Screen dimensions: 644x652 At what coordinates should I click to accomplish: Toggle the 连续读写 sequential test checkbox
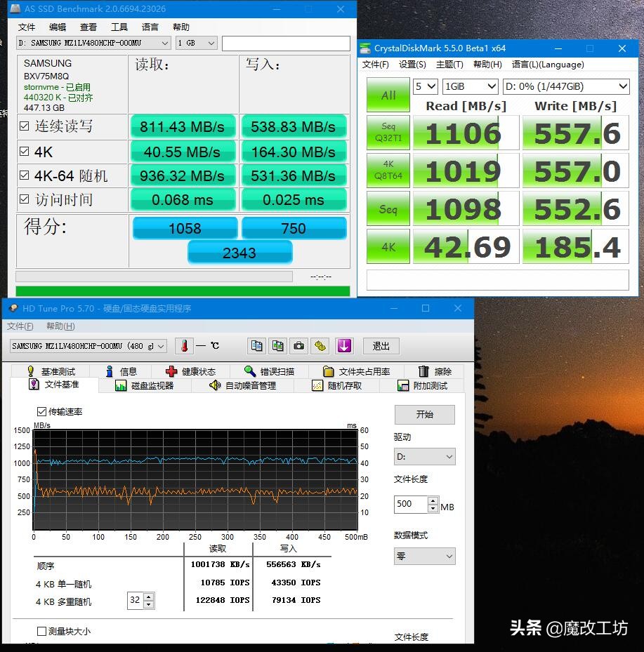25,126
